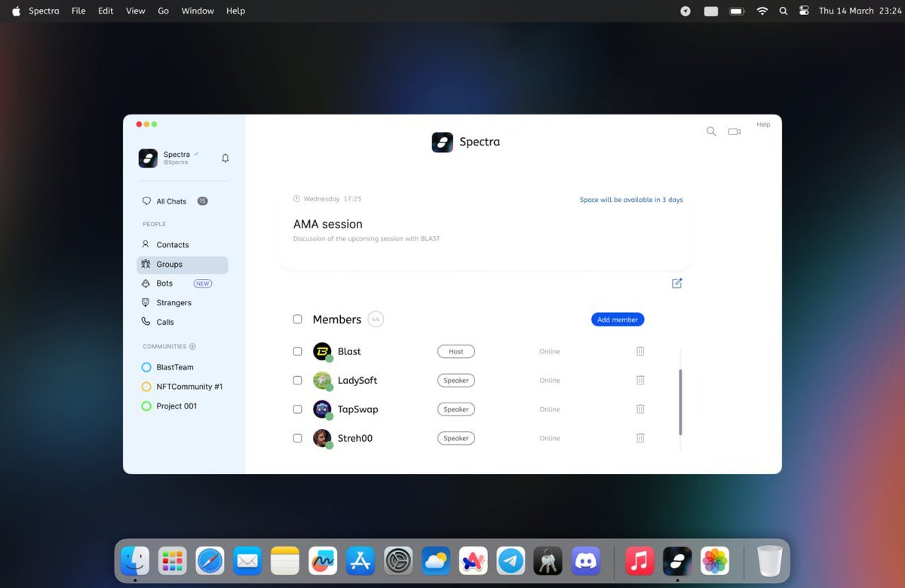
Task: Click 'Space will be available in 3 days' link
Action: [631, 200]
